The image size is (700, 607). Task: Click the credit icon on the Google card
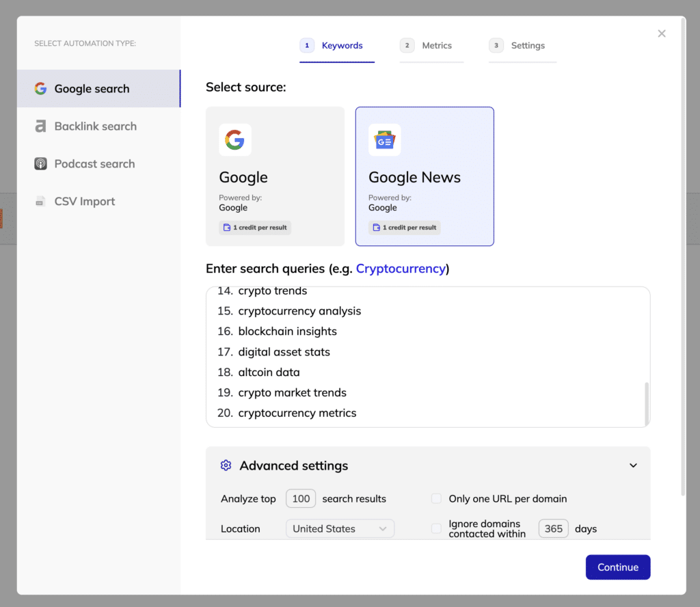pyautogui.click(x=227, y=228)
